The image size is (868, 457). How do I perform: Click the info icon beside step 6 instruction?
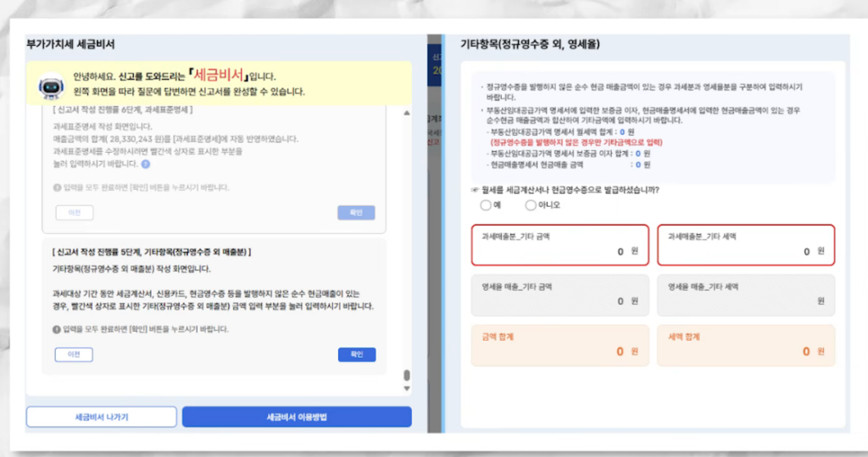(57, 187)
